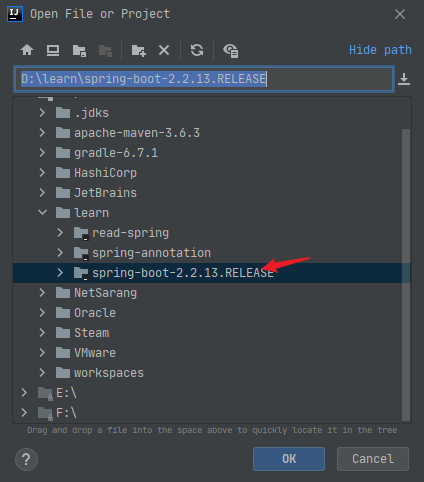Jump to the Desktop directory icon
Viewport: 424px width, 482px height.
point(53,50)
